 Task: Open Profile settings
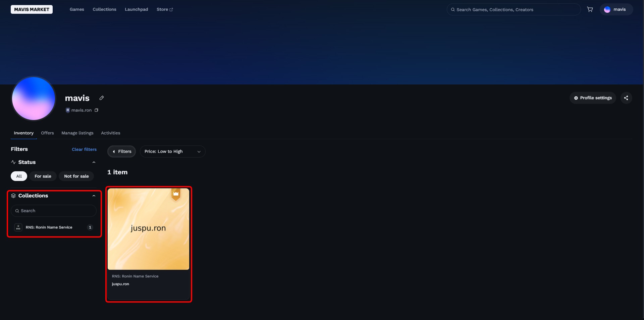coord(593,98)
